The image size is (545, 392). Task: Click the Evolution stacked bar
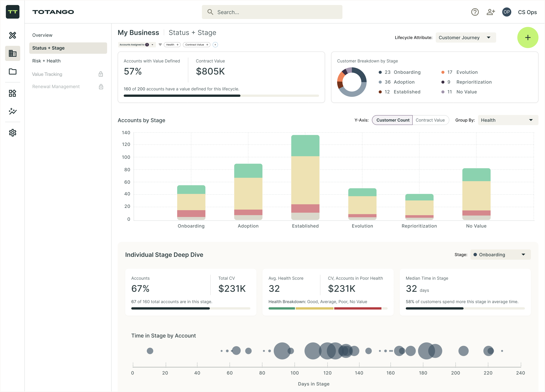[x=362, y=204]
